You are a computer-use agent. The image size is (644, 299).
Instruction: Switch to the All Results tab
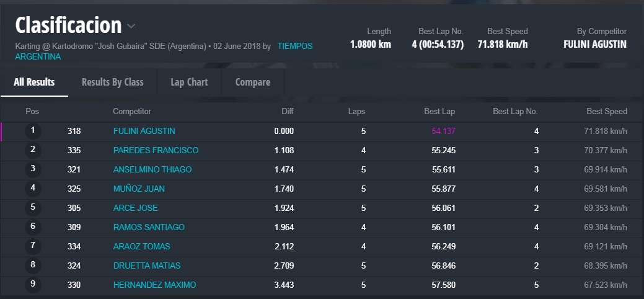pos(34,82)
